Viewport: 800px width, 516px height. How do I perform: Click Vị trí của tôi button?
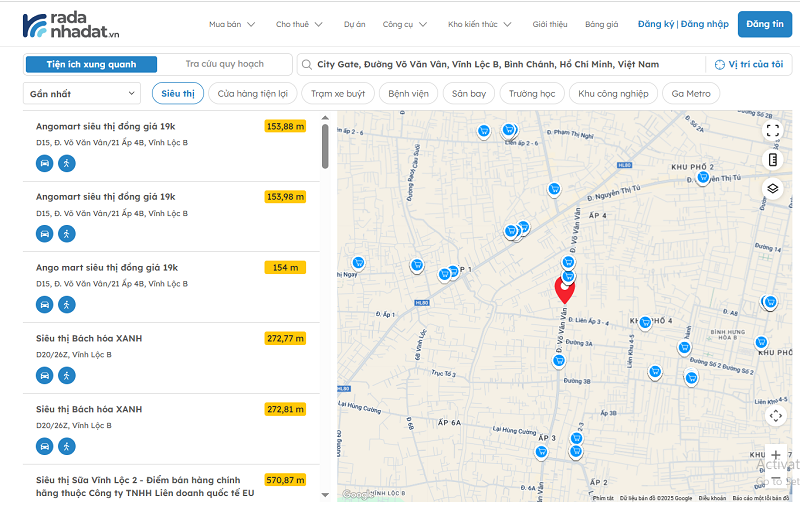click(x=749, y=65)
